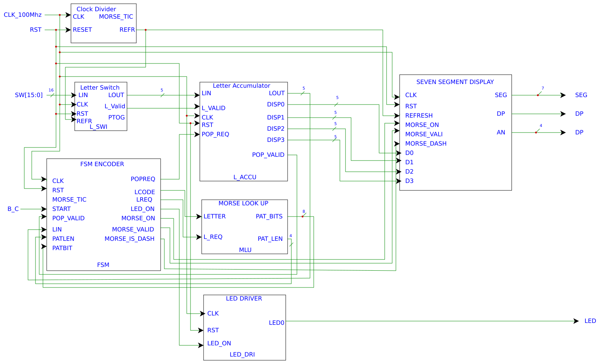Select the PTOG port label
Viewport: 600px width, 364px height.
click(117, 118)
